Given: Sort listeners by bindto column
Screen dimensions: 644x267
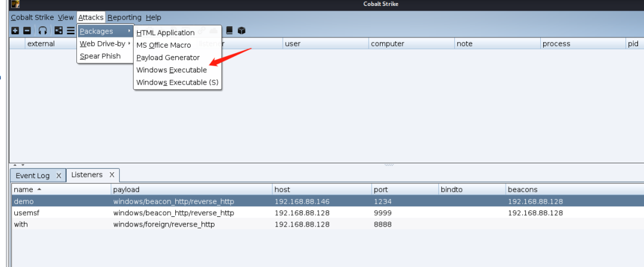Looking at the screenshot, I should 472,190.
